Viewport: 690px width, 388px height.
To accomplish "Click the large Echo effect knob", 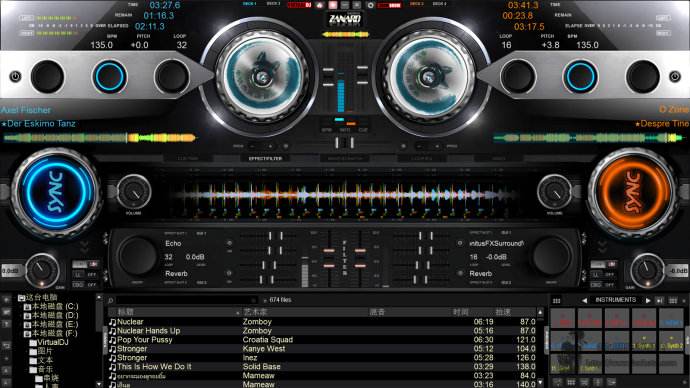I will (x=137, y=256).
